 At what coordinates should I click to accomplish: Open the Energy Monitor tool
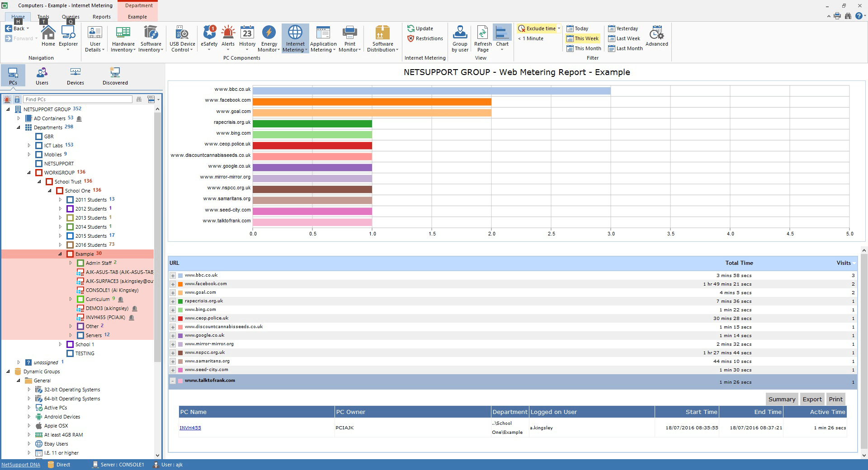click(269, 38)
